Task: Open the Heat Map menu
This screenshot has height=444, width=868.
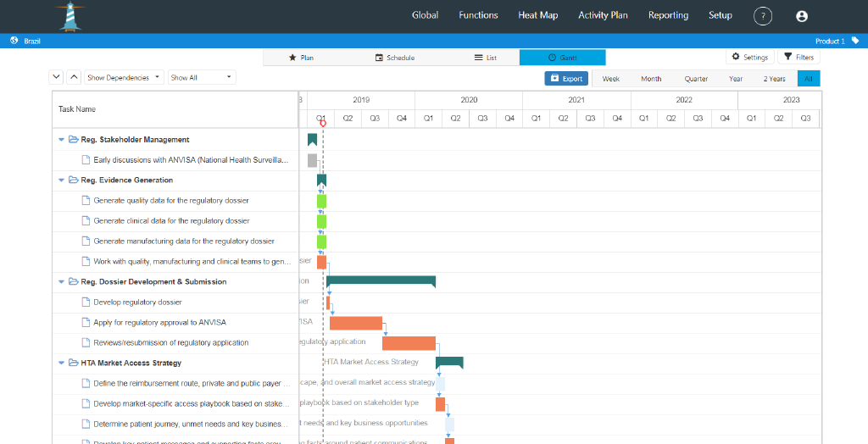Action: coord(537,15)
